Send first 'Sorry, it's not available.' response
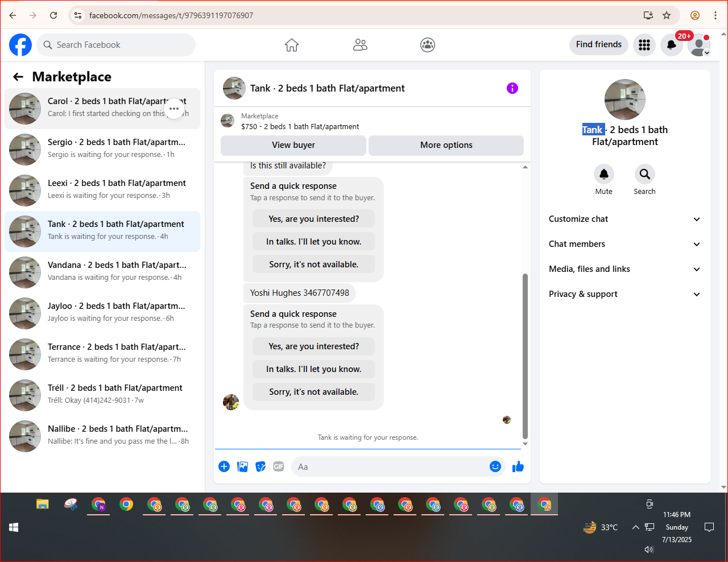 pos(314,265)
